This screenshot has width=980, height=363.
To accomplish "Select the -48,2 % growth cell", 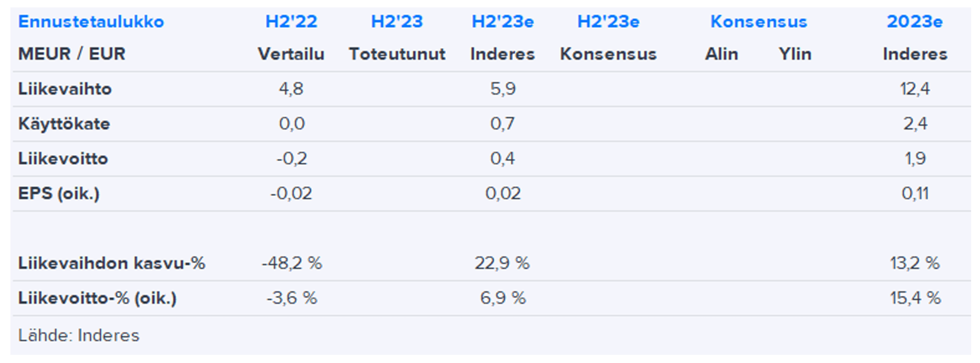I will tap(292, 263).
